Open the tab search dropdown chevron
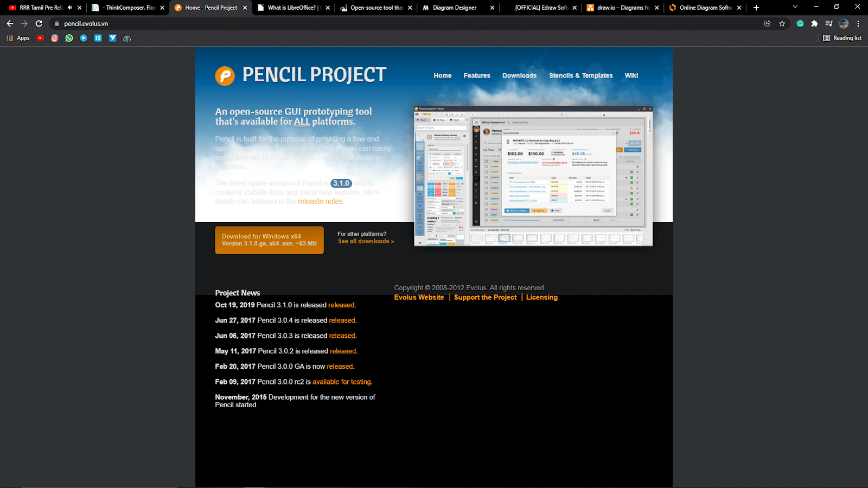This screenshot has width=868, height=488. click(795, 7)
